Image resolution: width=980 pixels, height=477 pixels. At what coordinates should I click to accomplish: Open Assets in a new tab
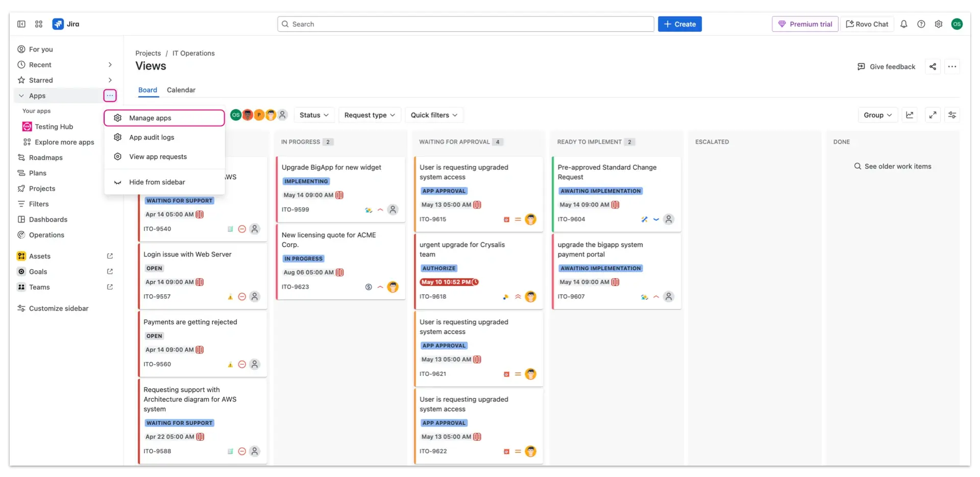click(110, 256)
